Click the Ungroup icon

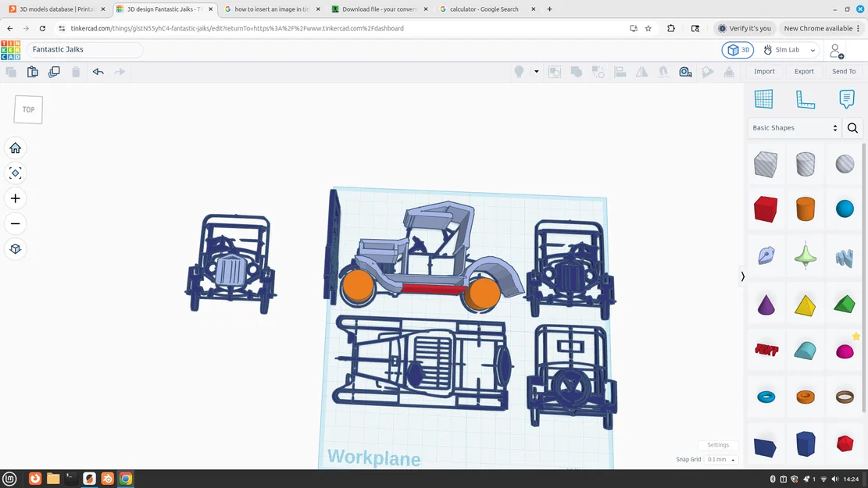click(598, 72)
